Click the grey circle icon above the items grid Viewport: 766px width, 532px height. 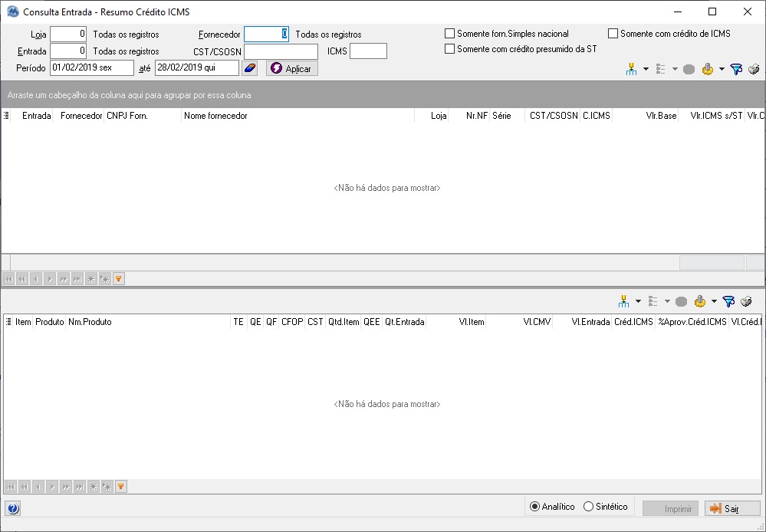[681, 301]
